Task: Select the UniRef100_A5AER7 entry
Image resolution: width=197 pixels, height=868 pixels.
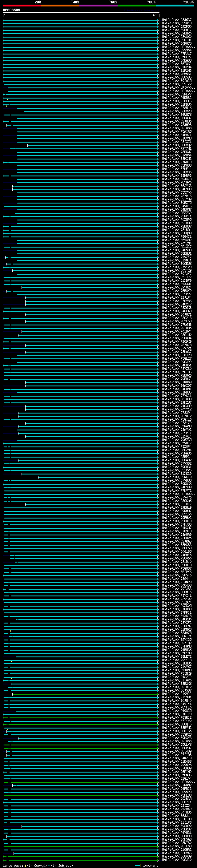Action: click(177, 57)
